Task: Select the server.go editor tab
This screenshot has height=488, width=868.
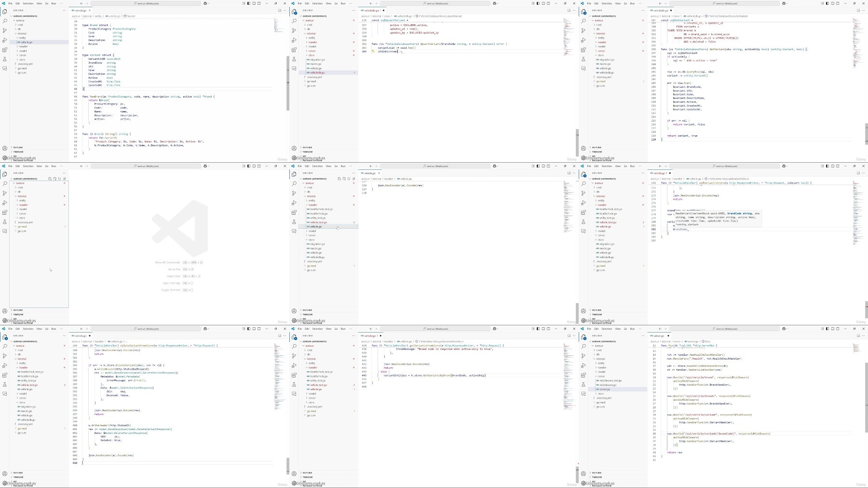Action: pos(659,336)
